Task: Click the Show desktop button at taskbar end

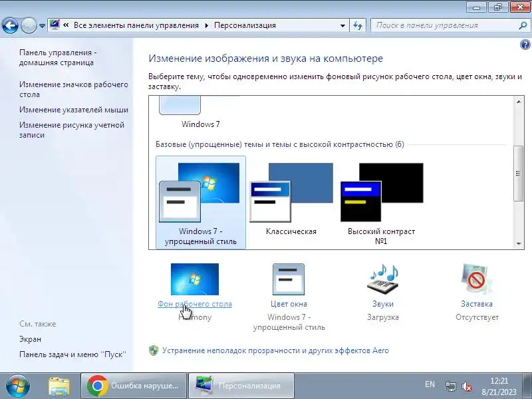Action: click(527, 386)
